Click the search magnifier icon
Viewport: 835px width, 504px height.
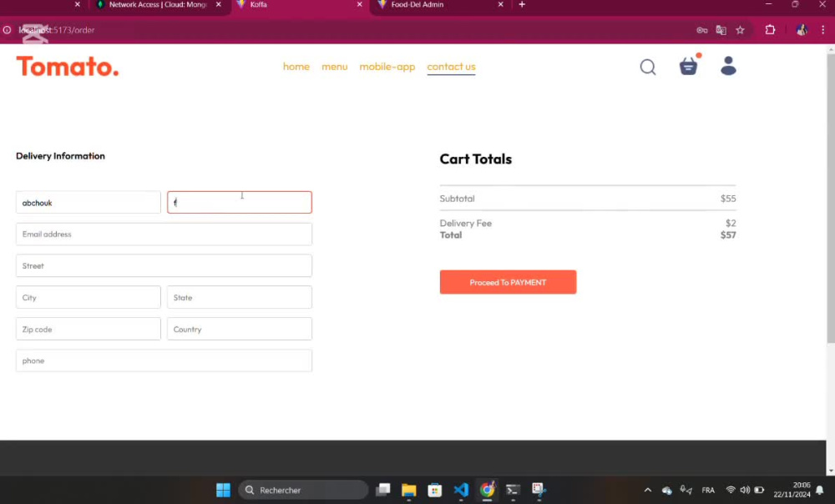coord(648,67)
